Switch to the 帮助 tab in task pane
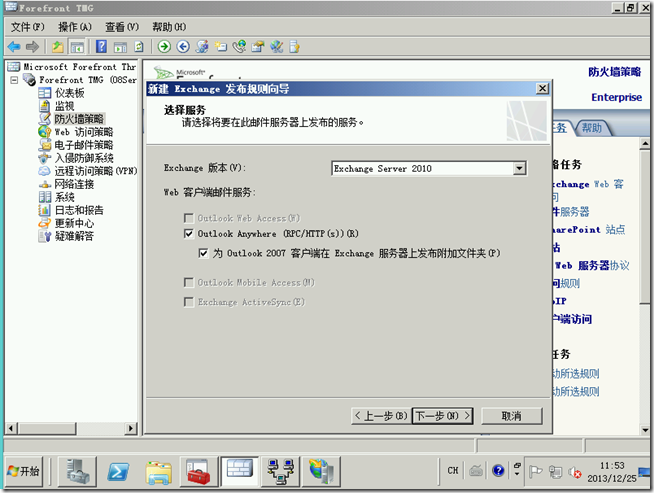This screenshot has width=654, height=493. [591, 128]
